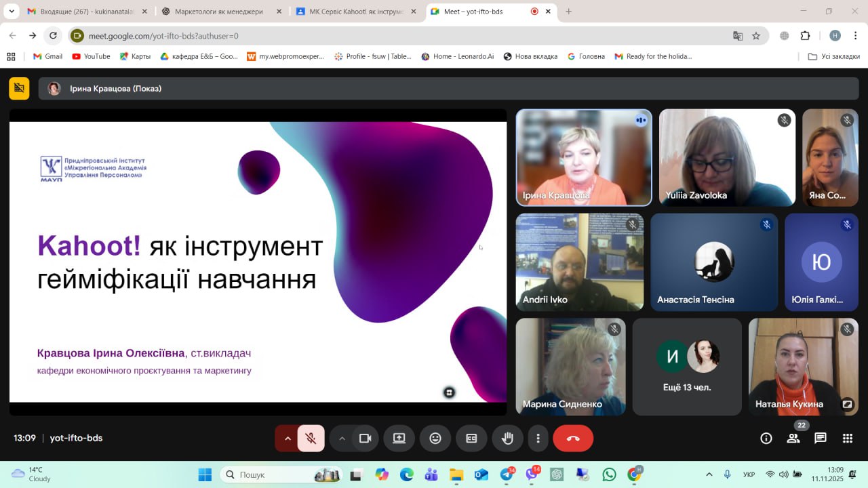Open the Windows Start menu
868x488 pixels.
point(205,474)
